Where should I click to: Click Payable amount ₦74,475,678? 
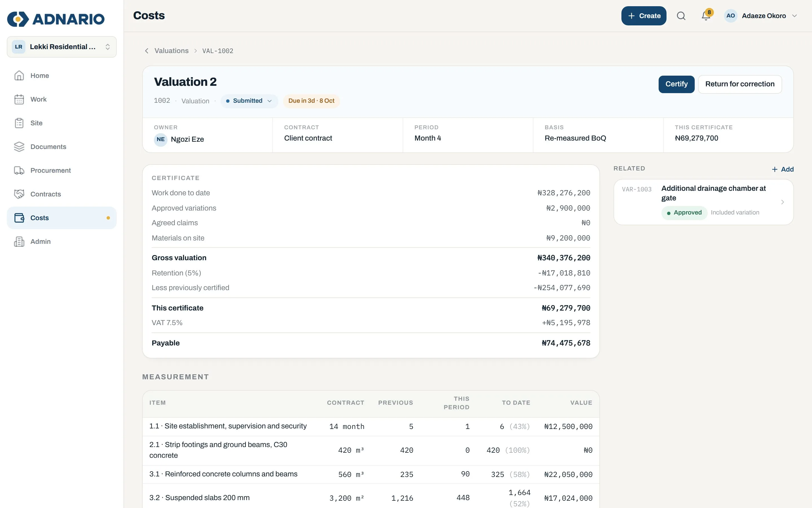click(566, 343)
